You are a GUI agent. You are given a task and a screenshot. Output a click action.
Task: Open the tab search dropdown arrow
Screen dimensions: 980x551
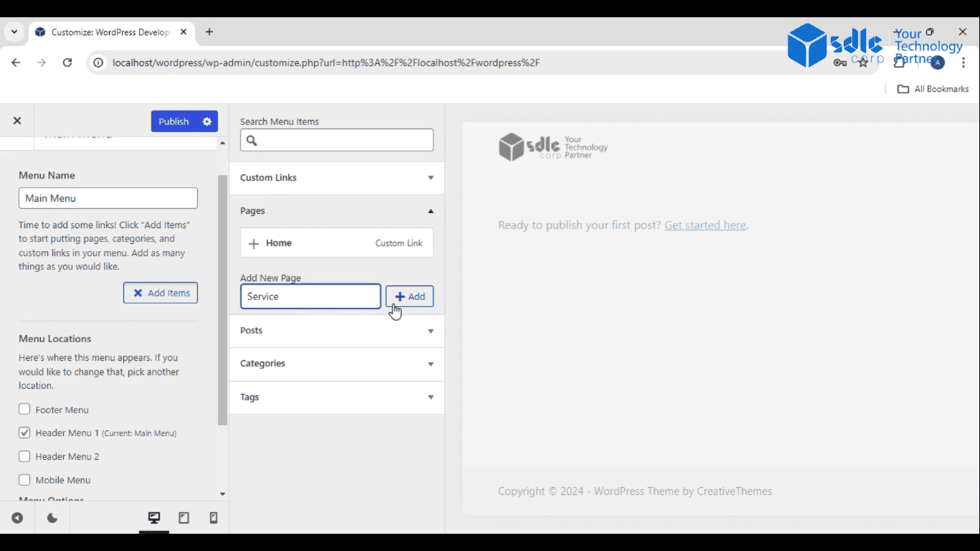click(x=14, y=32)
